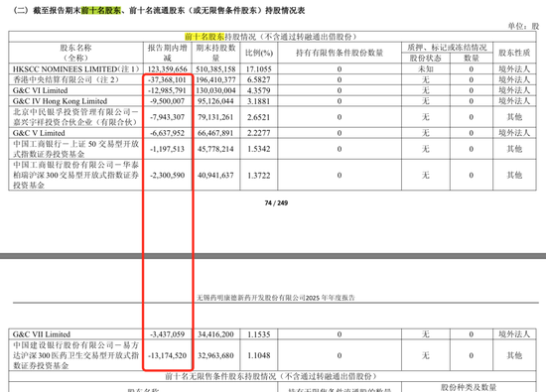
Task: Click the 比例(%) column header
Action: coord(259,53)
